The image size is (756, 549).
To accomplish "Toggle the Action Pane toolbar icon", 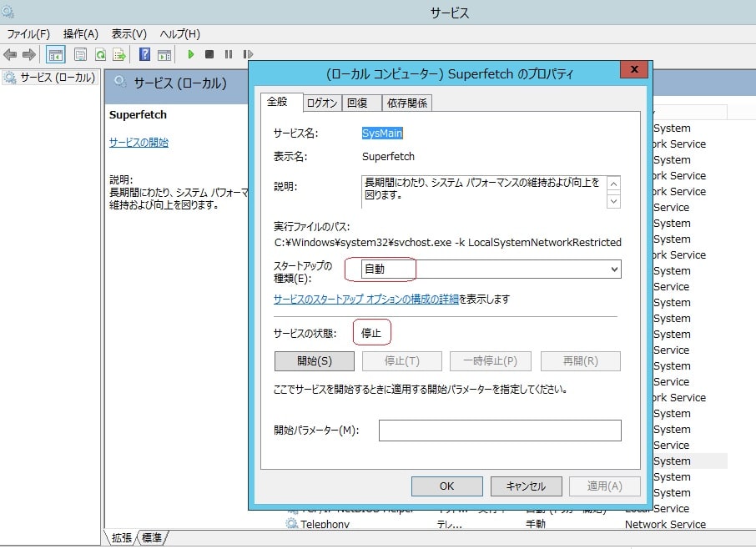I will (x=164, y=55).
